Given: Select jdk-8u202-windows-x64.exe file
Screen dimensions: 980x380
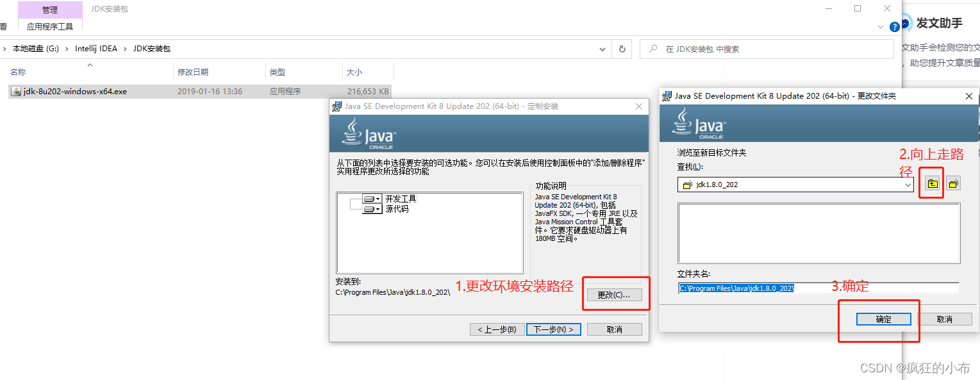Looking at the screenshot, I should (x=75, y=92).
